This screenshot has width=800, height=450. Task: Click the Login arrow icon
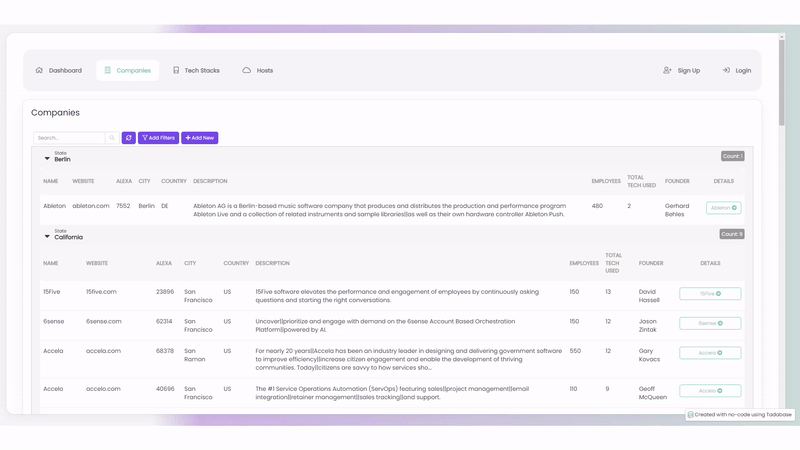726,70
